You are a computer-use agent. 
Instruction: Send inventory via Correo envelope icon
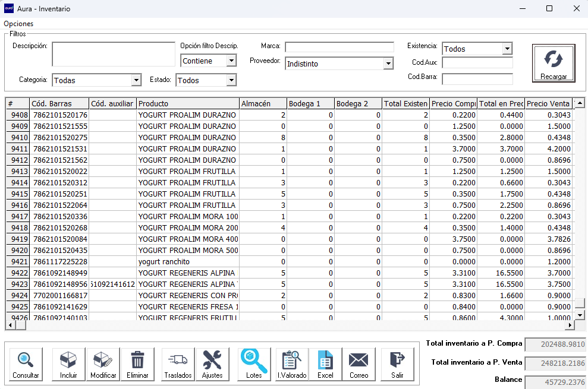tap(359, 364)
